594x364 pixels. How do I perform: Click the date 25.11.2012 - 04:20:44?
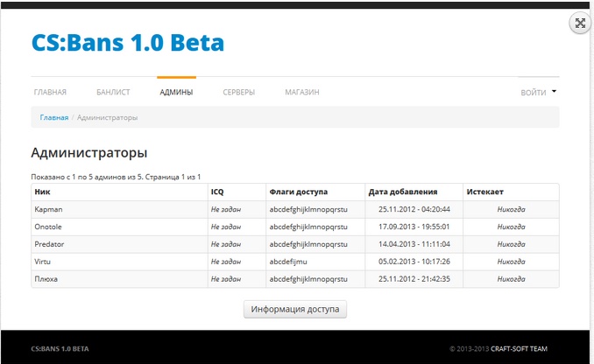pyautogui.click(x=414, y=209)
